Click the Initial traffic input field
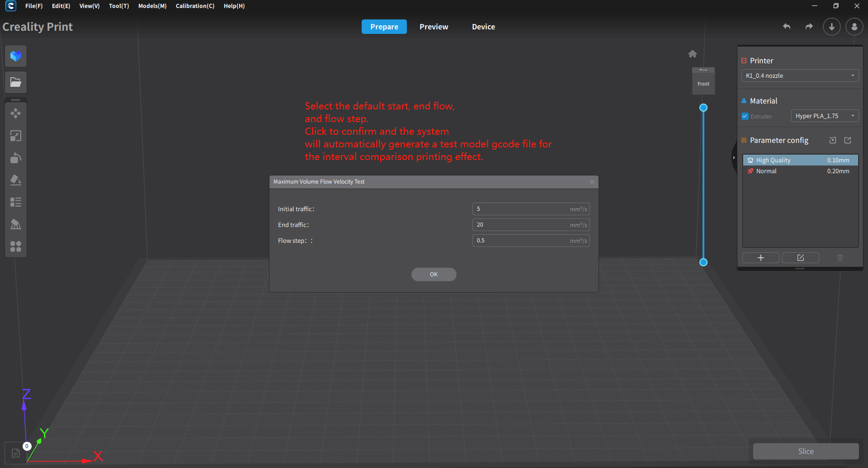The height and width of the screenshot is (468, 868). [531, 209]
